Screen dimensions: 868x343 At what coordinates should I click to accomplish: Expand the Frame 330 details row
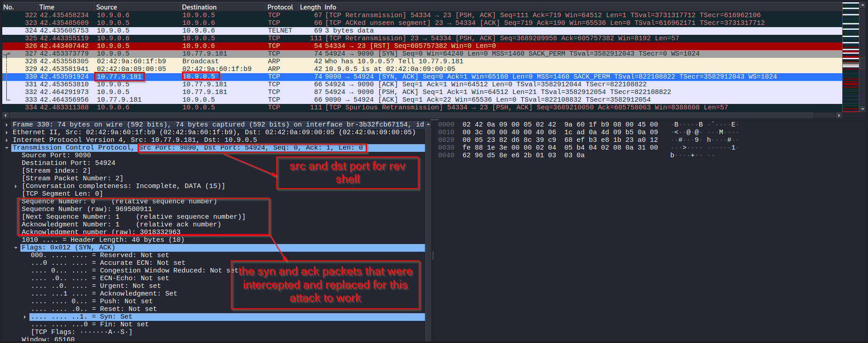pos(6,125)
